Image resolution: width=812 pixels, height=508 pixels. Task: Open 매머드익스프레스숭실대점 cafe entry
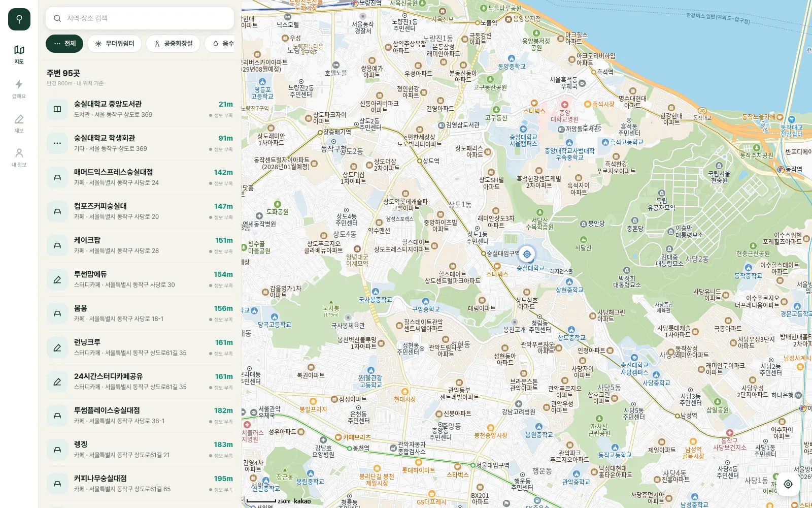tap(140, 177)
